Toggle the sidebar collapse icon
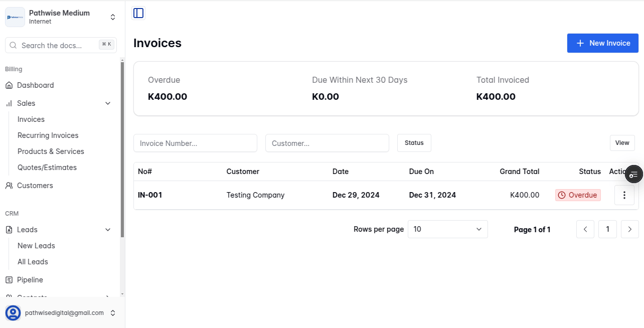Viewport: 644px width, 328px height. click(x=138, y=13)
